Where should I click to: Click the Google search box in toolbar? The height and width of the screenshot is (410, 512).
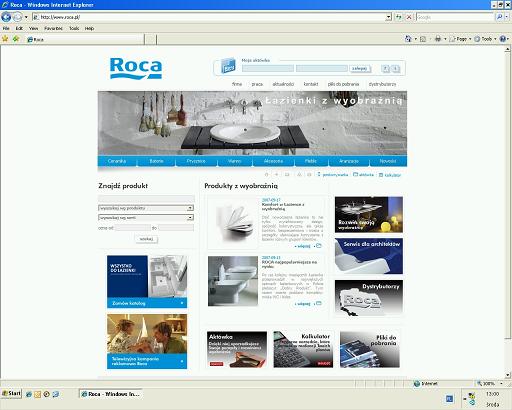pyautogui.click(x=454, y=17)
